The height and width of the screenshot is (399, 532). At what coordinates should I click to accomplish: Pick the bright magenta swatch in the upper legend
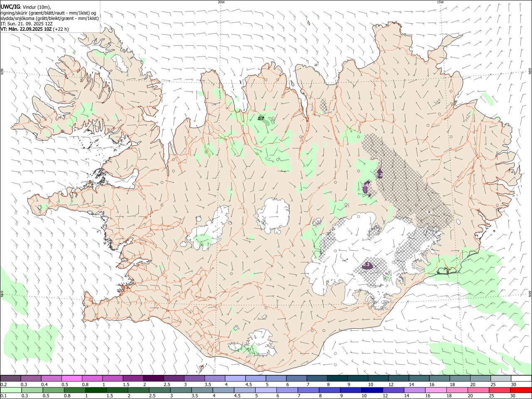pyautogui.click(x=71, y=379)
